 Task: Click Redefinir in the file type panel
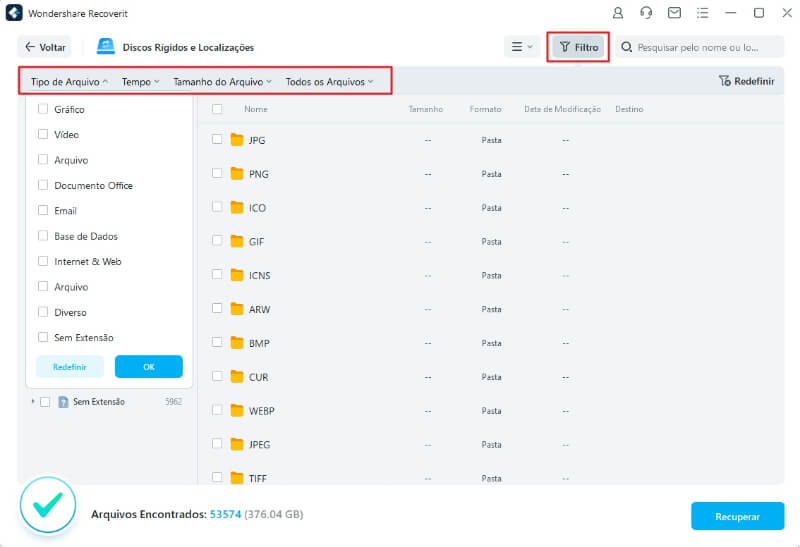(x=70, y=366)
